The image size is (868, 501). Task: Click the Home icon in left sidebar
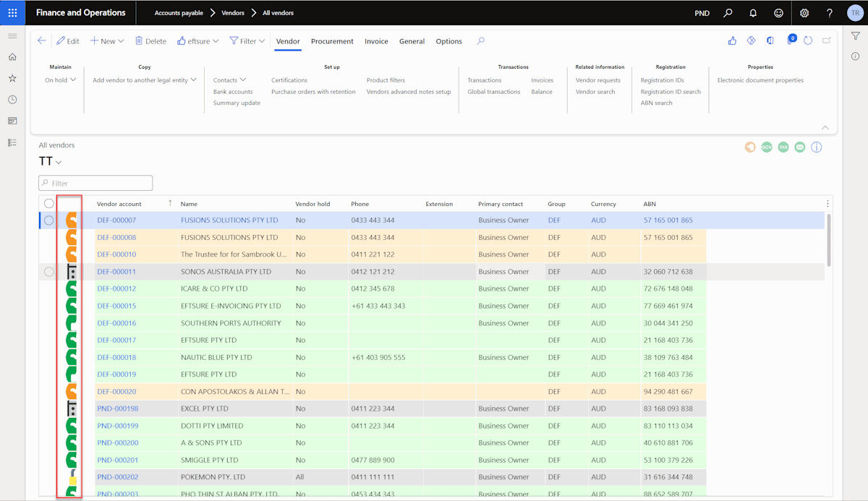click(x=12, y=57)
